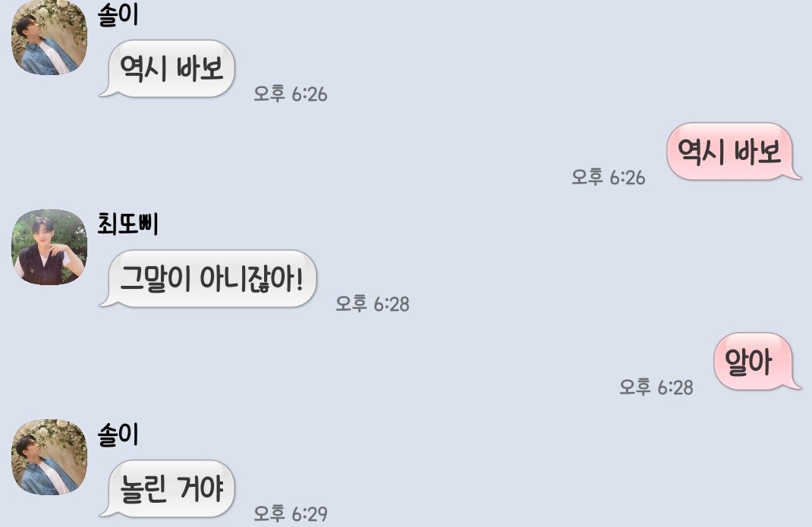The image size is (812, 527).
Task: Select the 놀린 거야 message bubble
Action: click(167, 488)
